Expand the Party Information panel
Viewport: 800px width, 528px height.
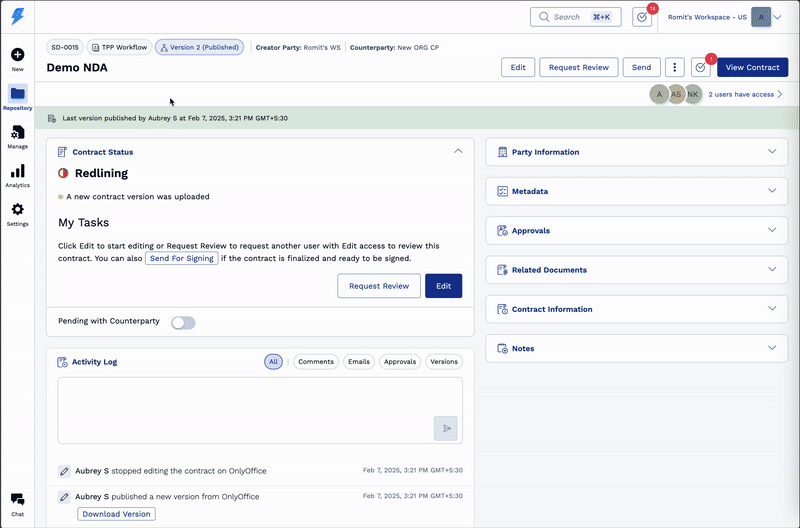point(772,152)
